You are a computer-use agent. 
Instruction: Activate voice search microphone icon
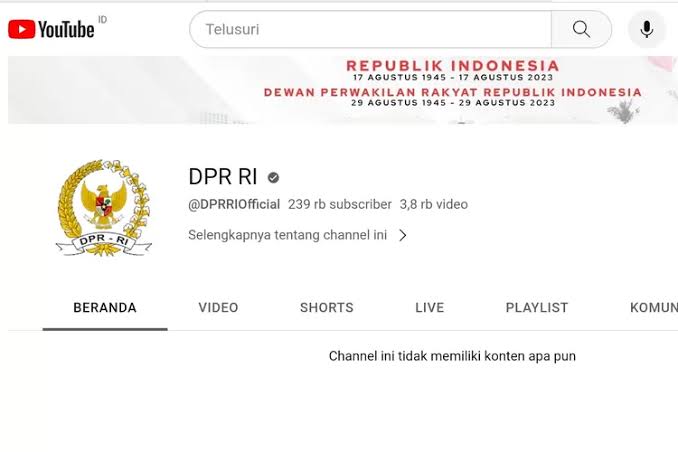pos(647,29)
